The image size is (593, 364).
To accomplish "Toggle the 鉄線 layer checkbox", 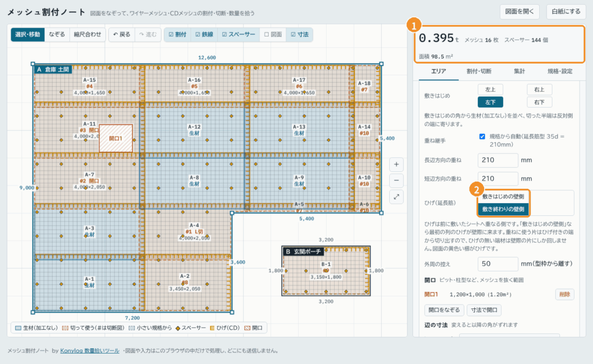I will pos(204,34).
